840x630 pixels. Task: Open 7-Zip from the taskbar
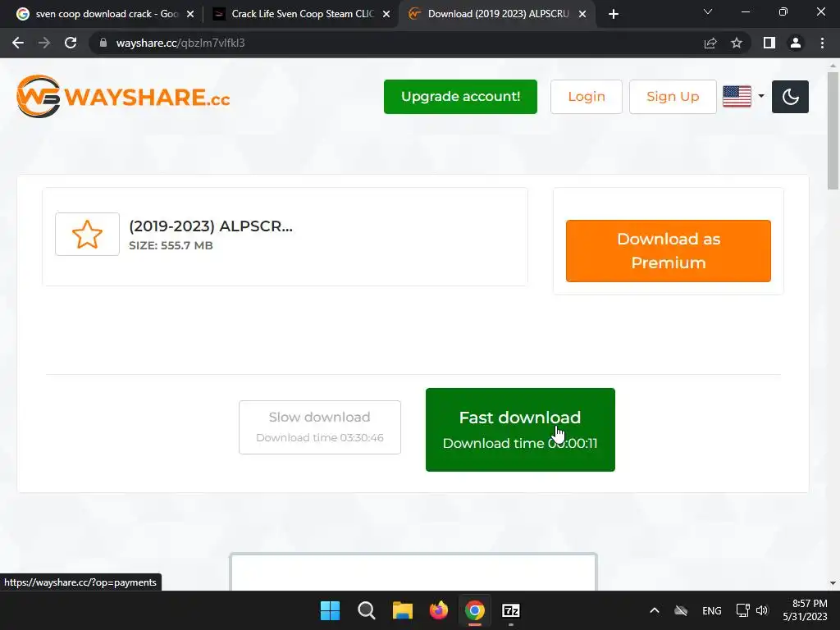[x=511, y=610]
